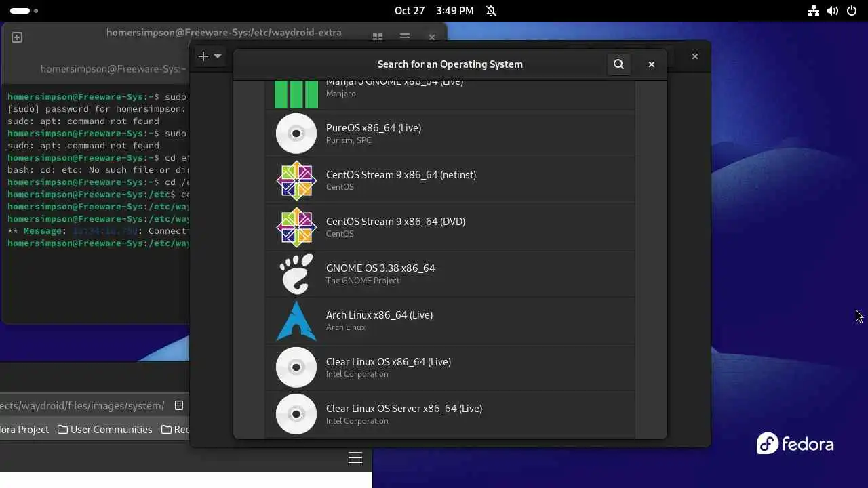Choose the GNOME OS 3.38 footprint icon
868x488 pixels.
click(x=296, y=274)
